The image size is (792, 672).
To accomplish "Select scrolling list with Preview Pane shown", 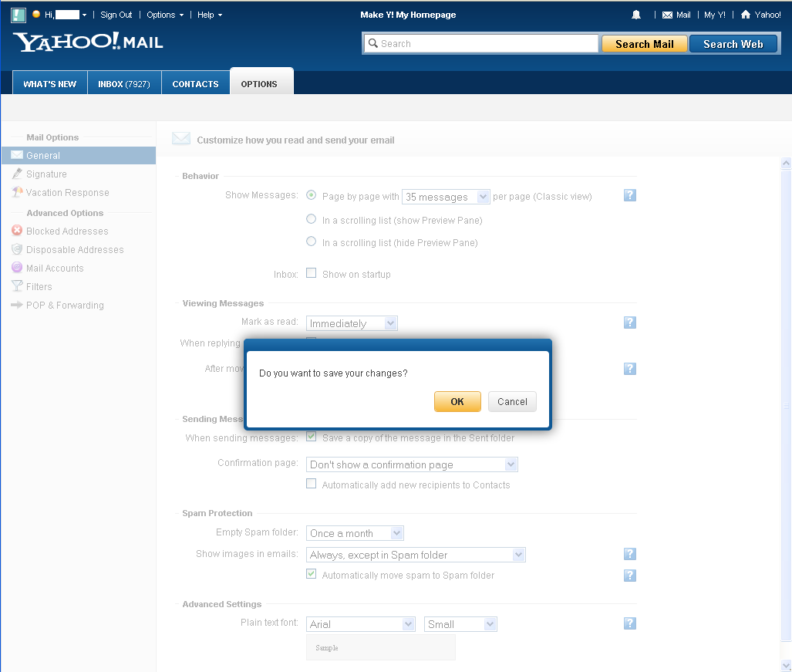I will point(312,220).
